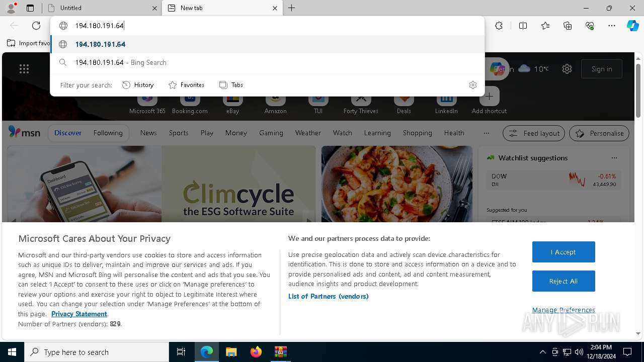Open Windows Start menu

click(x=12, y=352)
